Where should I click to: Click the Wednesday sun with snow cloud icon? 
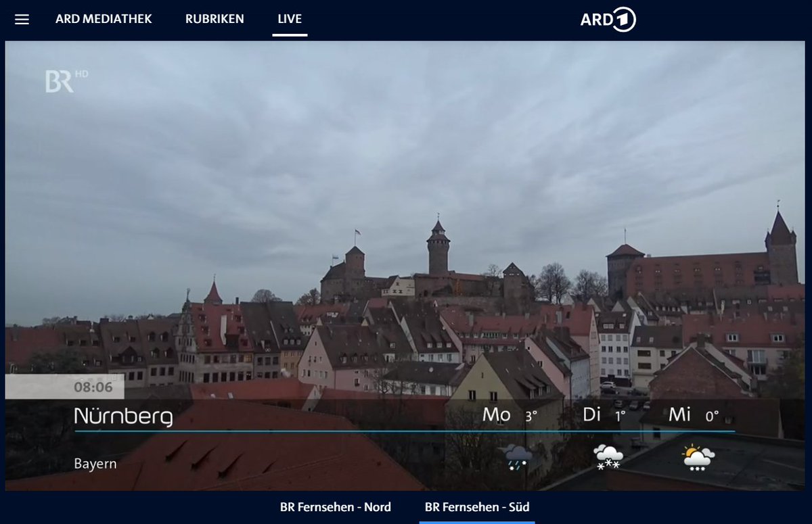click(698, 457)
